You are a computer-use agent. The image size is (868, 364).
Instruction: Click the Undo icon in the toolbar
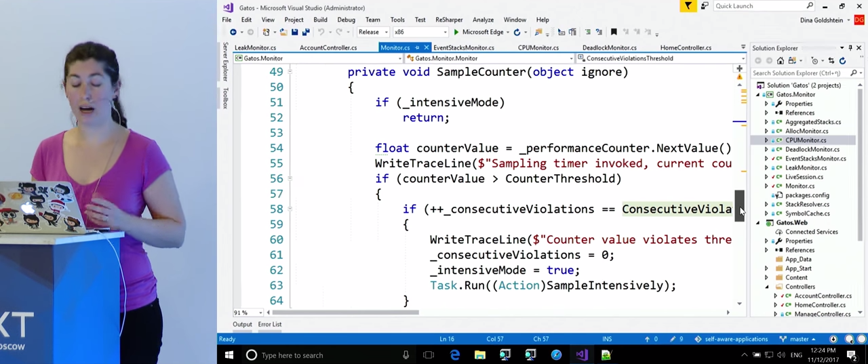[321, 33]
